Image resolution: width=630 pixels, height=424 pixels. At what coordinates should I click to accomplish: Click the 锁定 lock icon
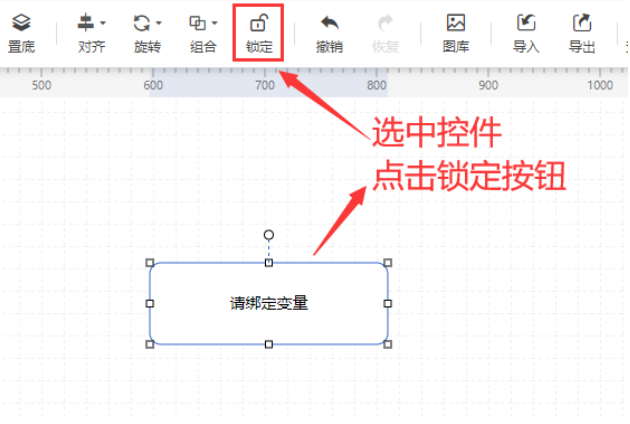(x=259, y=23)
